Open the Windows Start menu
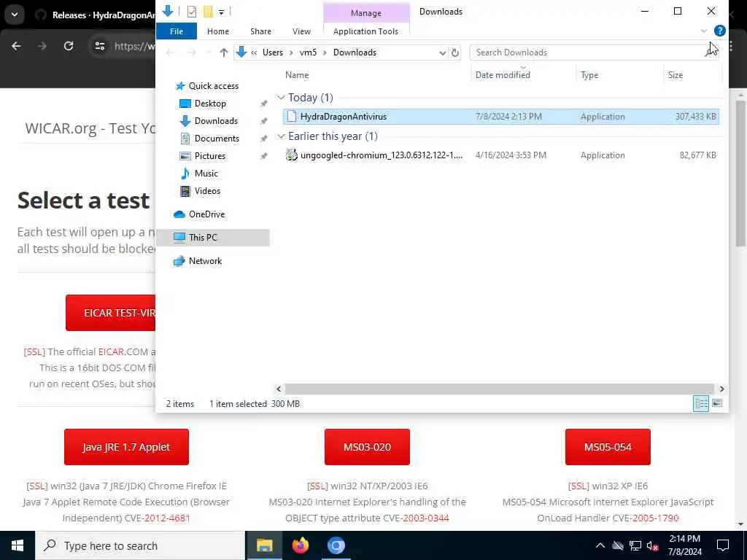Viewport: 747px width, 560px height. coord(18,545)
